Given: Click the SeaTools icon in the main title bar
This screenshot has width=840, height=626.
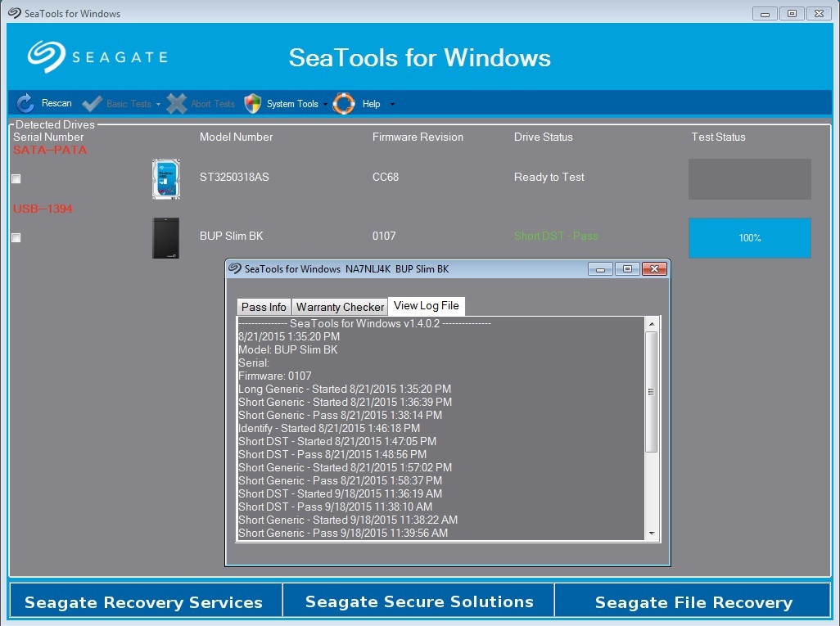Looking at the screenshot, I should click(15, 13).
